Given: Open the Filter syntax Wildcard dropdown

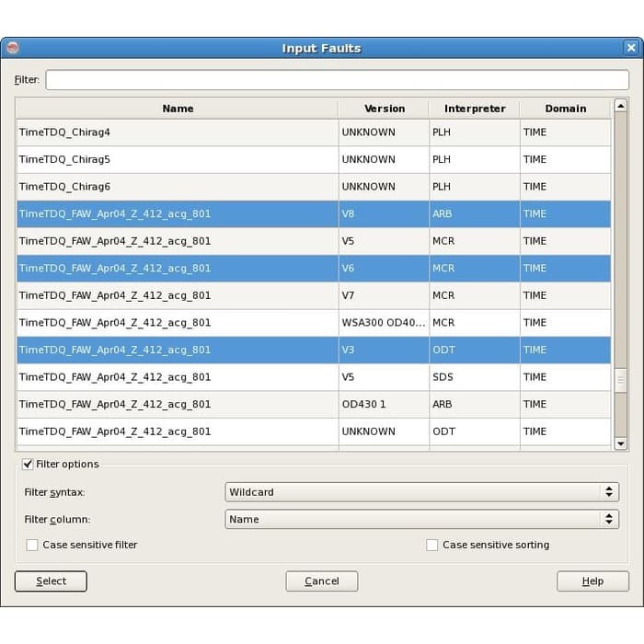Looking at the screenshot, I should click(x=421, y=492).
